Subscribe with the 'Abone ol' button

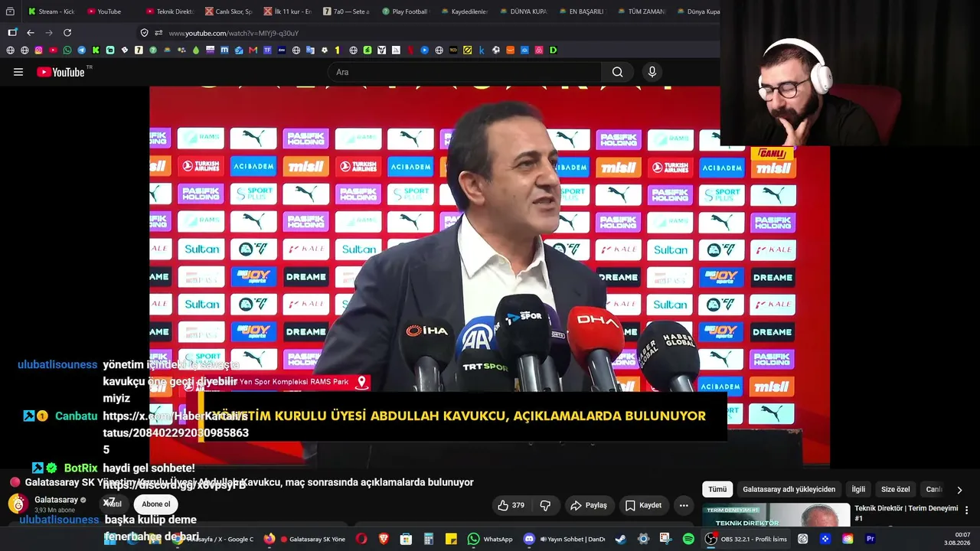[x=156, y=504]
